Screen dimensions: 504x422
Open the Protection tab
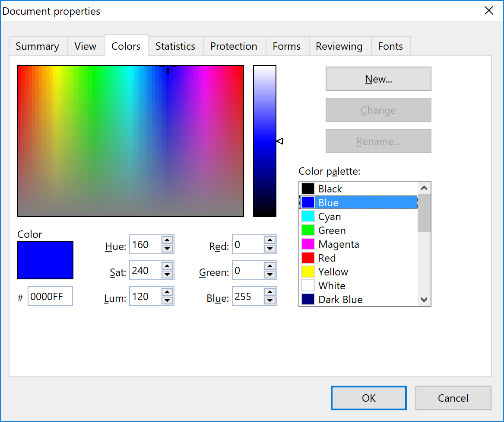point(234,46)
